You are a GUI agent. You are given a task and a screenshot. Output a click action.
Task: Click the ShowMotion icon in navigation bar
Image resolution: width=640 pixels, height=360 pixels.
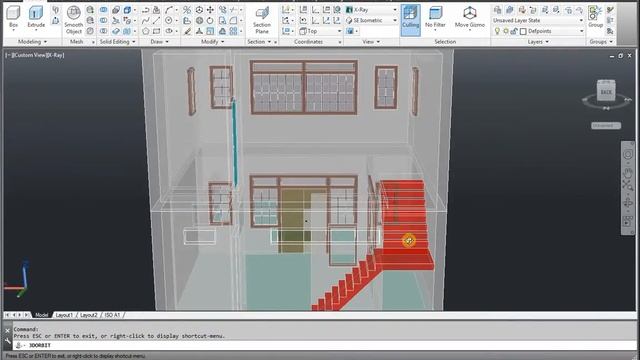pos(628,221)
